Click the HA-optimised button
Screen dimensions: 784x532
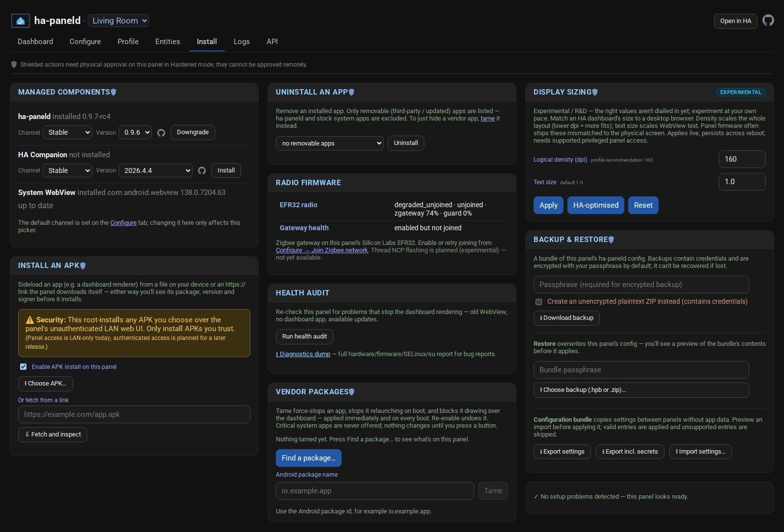[x=596, y=205]
